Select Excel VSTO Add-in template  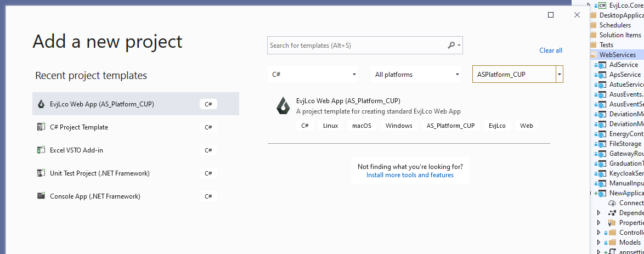coord(135,150)
